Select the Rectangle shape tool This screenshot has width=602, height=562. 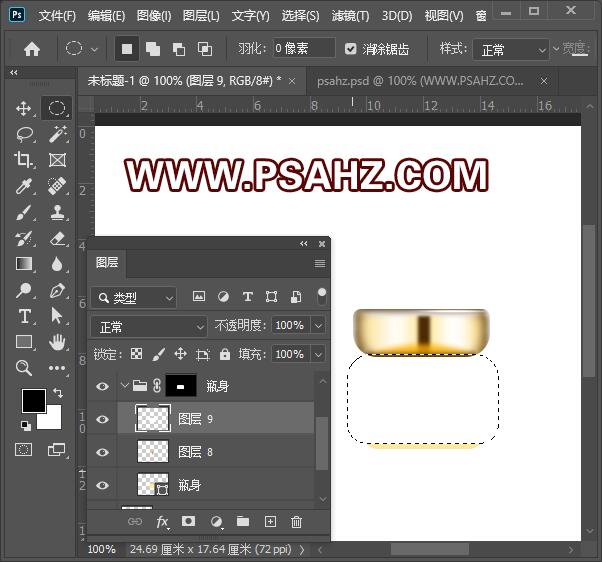[x=24, y=342]
